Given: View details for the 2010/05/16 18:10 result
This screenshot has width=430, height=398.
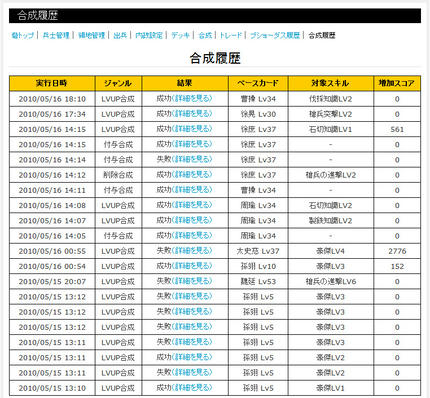Looking at the screenshot, I should coord(192,98).
